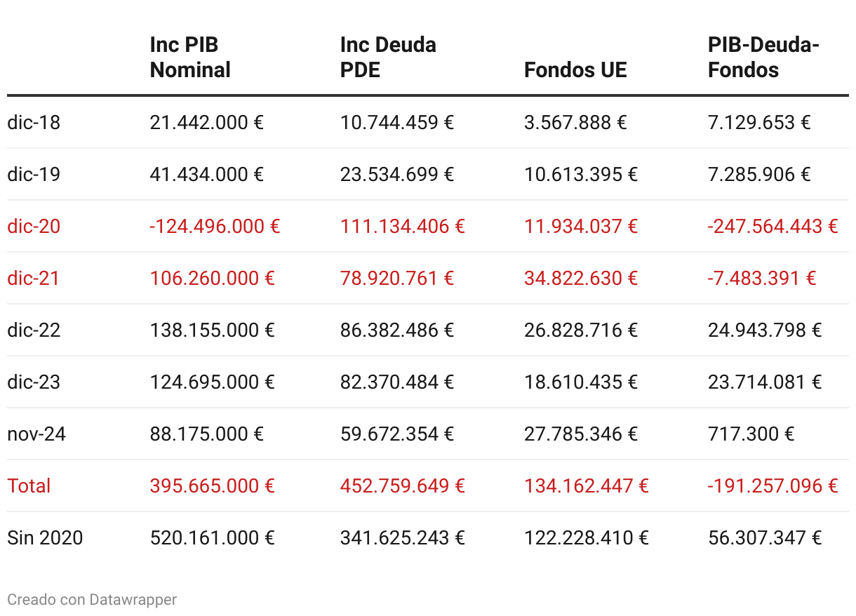Click the red dic-20 row label
This screenshot has height=616, width=856.
tap(34, 227)
